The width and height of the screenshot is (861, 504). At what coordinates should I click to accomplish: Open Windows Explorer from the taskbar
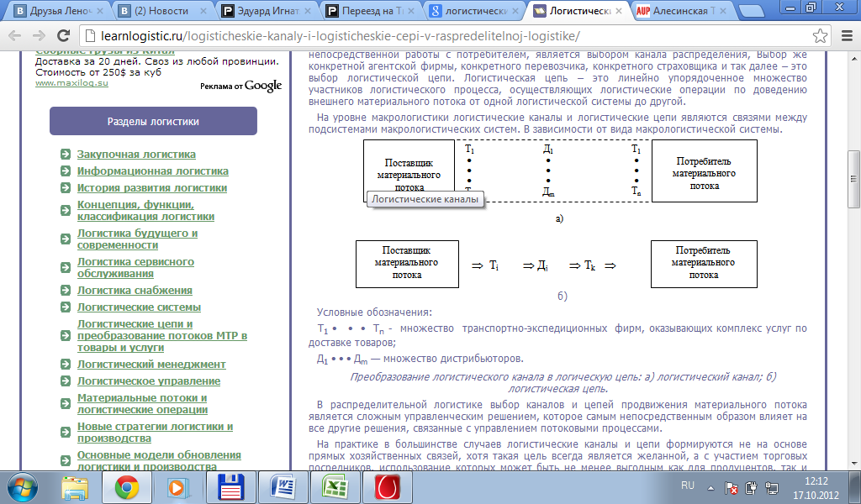(x=75, y=487)
